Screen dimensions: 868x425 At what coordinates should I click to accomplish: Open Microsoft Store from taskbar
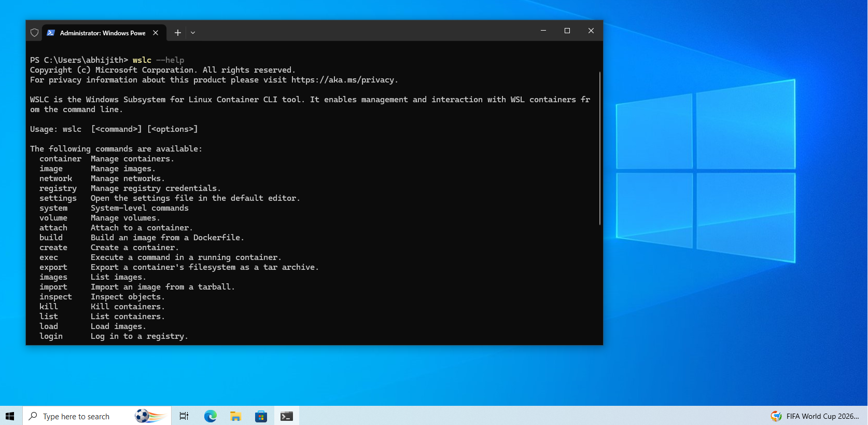coord(261,416)
